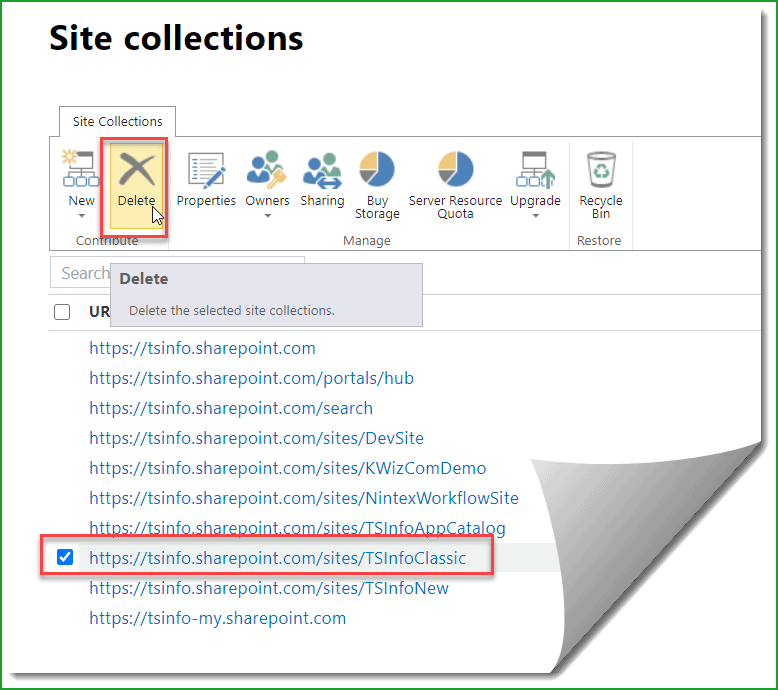Click the Upgrade ribbon icon
The width and height of the screenshot is (778, 690).
(535, 170)
